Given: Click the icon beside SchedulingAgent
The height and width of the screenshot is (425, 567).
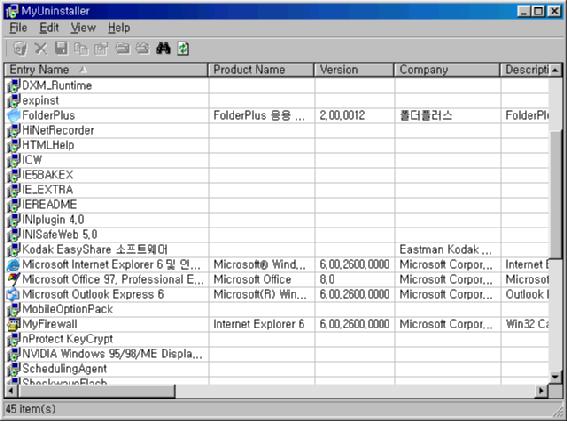Looking at the screenshot, I should [14, 369].
